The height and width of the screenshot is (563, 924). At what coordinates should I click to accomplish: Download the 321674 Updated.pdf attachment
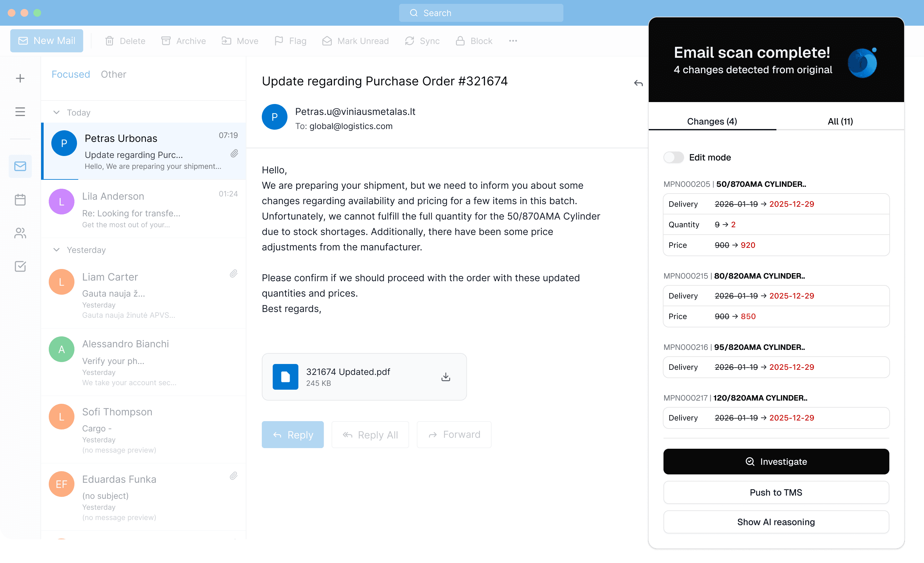point(446,377)
